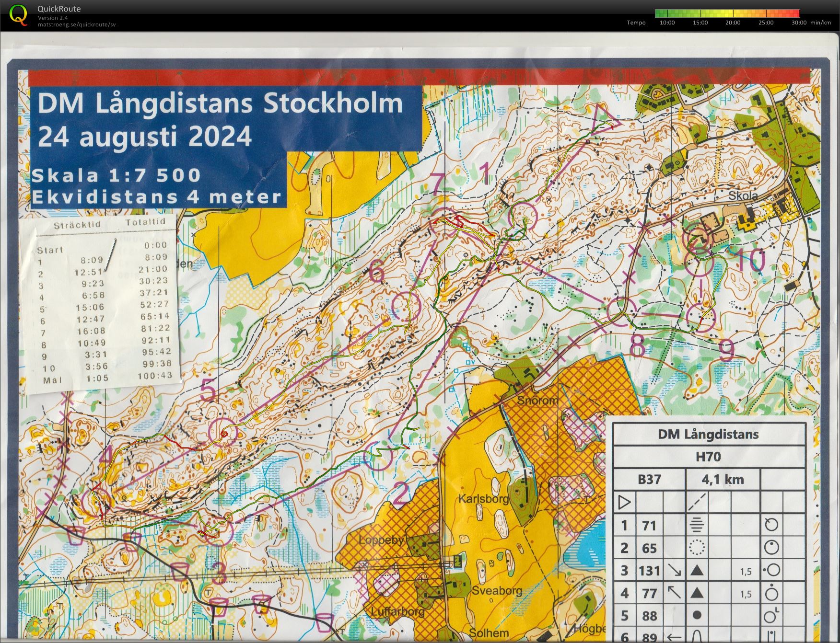Click the 'Skola' place name on map
The width and height of the screenshot is (840, 643).
[743, 195]
